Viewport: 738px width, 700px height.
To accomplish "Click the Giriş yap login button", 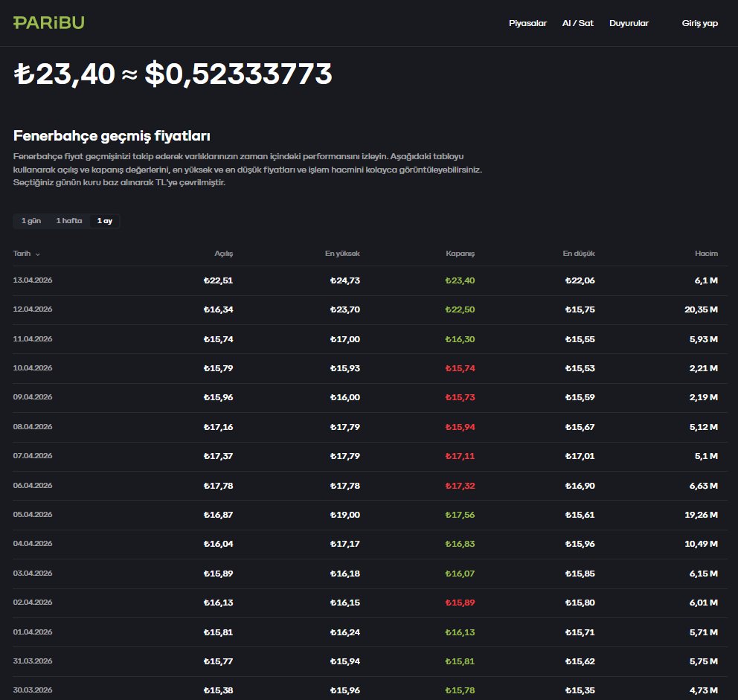I will [699, 23].
